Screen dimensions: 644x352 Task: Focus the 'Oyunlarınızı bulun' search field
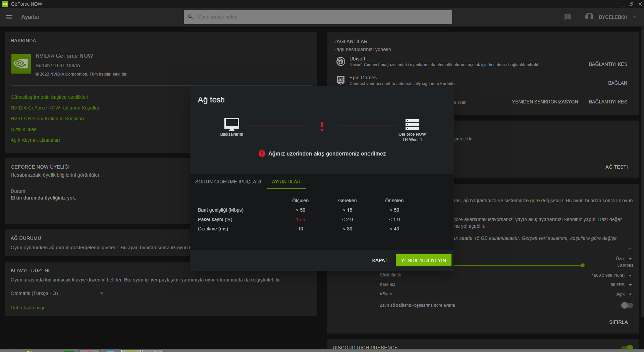318,17
